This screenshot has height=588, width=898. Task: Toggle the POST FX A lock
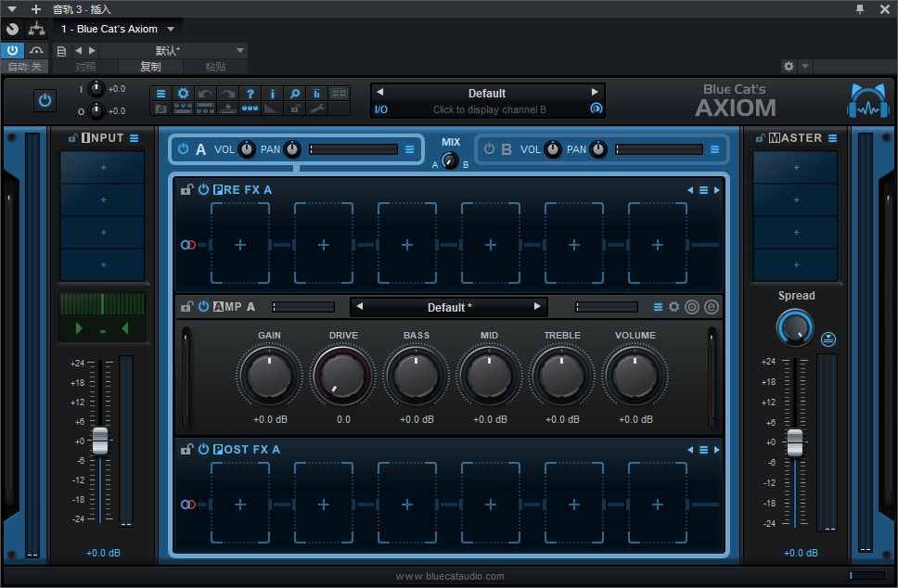pos(187,449)
